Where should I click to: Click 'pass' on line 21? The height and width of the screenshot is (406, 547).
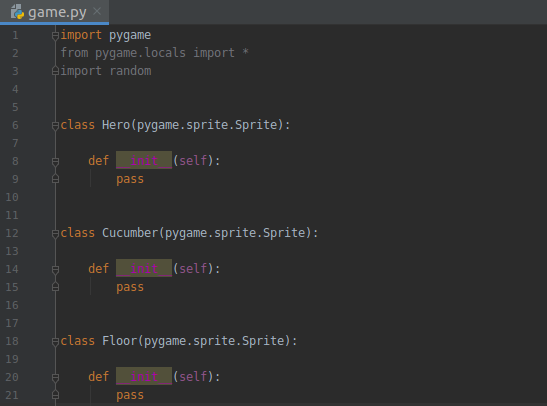click(130, 395)
